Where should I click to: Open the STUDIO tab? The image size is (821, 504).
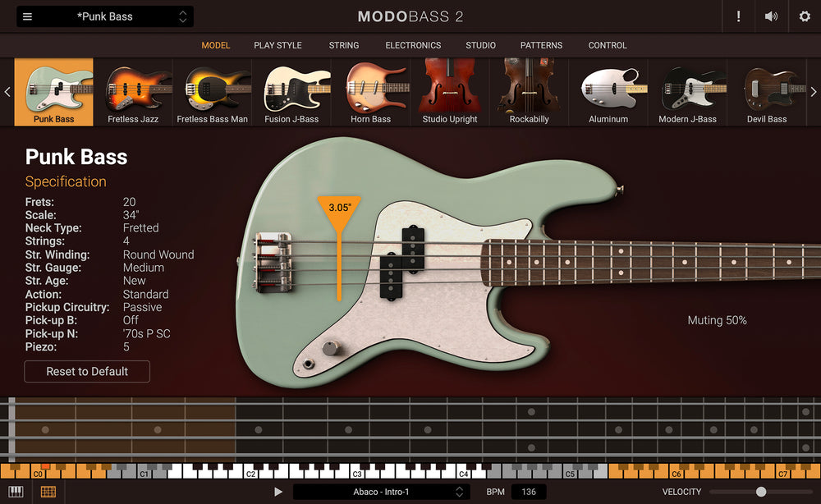tap(480, 45)
